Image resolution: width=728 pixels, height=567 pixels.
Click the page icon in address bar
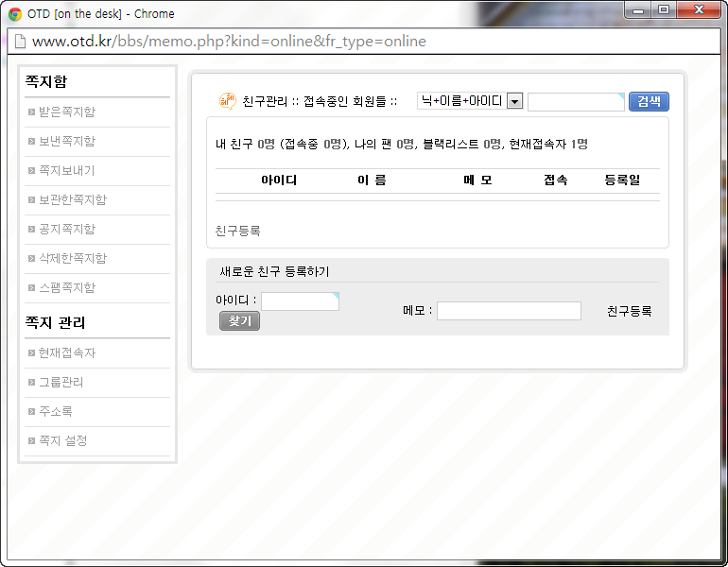(x=20, y=42)
